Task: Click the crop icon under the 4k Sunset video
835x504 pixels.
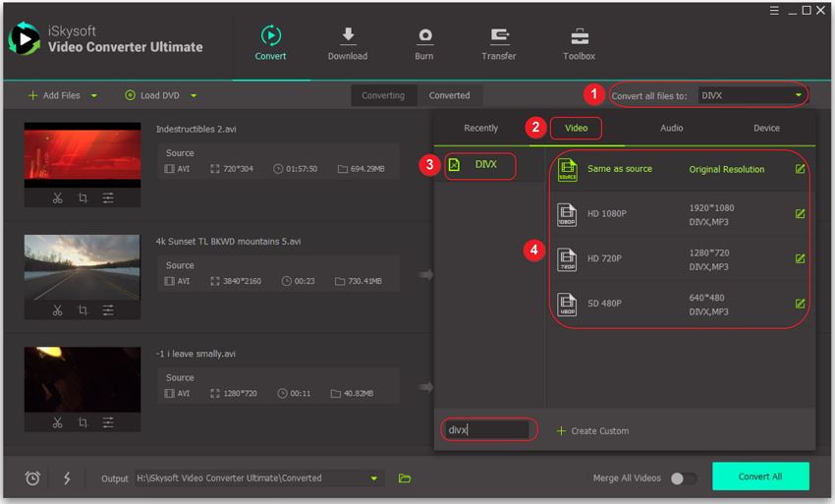Action: pos(83,310)
